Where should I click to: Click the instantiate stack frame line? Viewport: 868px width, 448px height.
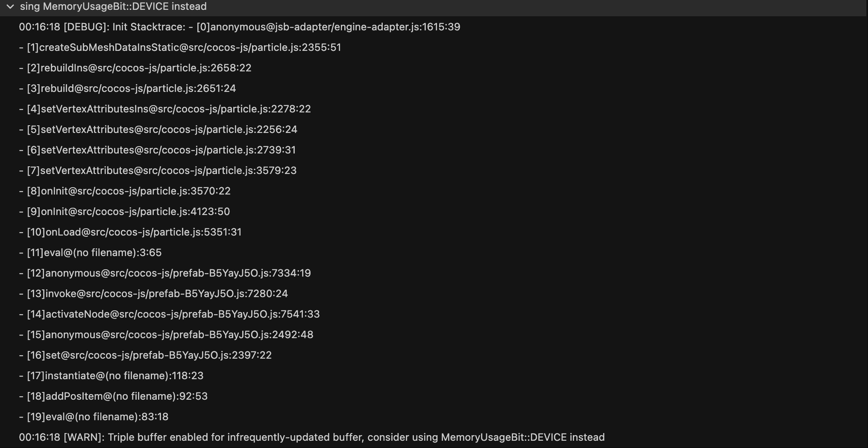point(111,376)
